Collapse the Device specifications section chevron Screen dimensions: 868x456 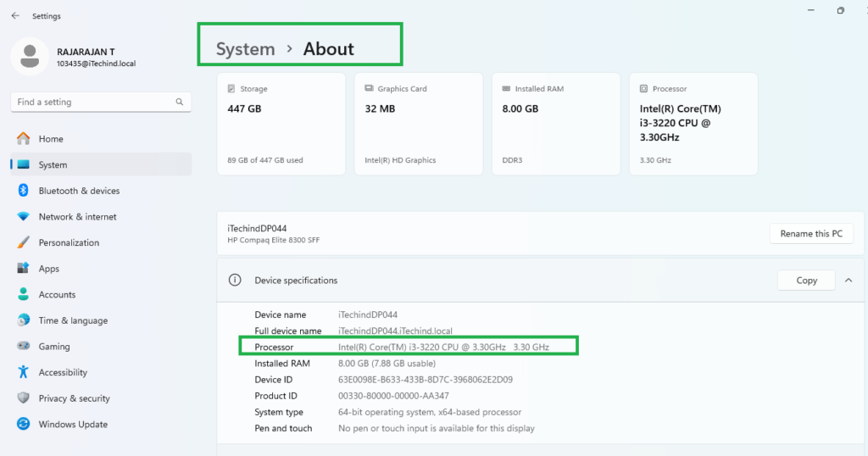click(848, 280)
